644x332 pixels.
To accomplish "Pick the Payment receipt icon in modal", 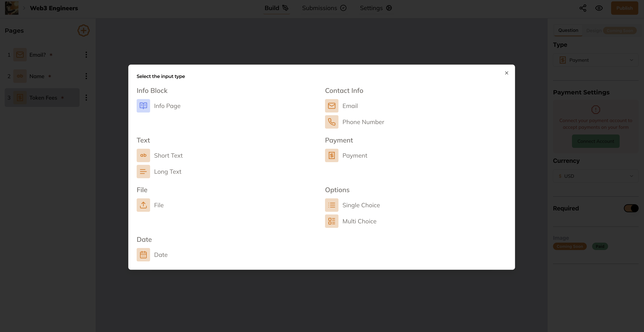I will click(x=332, y=155).
